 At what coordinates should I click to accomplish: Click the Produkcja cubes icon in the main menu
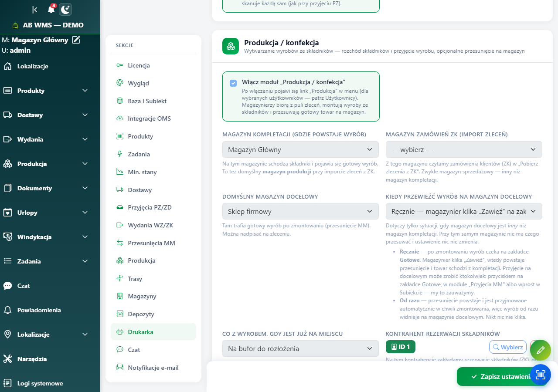pyautogui.click(x=8, y=164)
